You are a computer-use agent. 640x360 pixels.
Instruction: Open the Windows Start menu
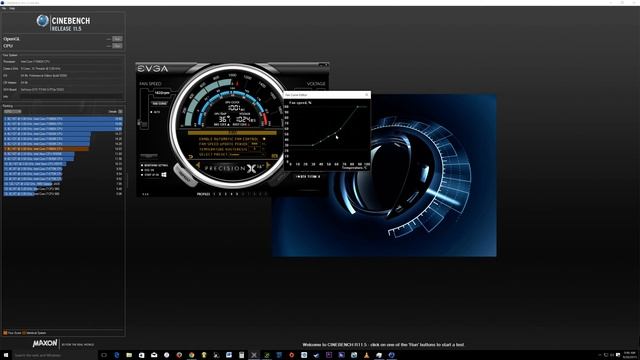tap(6, 355)
